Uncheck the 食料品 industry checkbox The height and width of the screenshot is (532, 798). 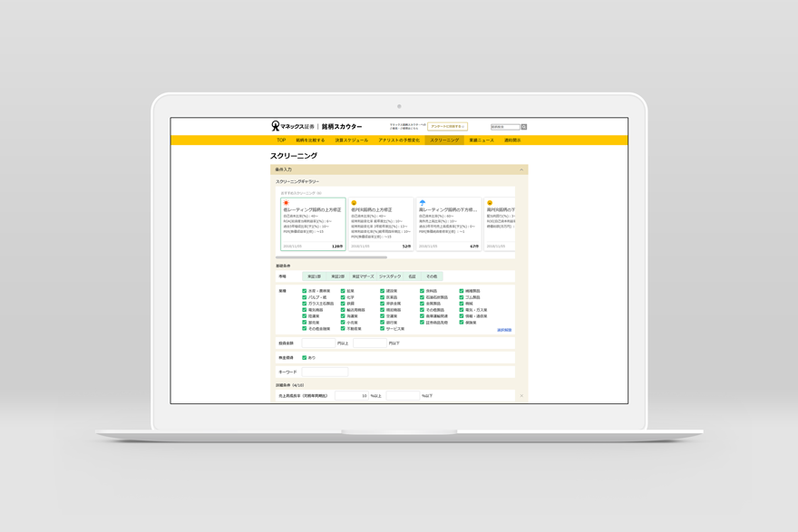coord(422,291)
